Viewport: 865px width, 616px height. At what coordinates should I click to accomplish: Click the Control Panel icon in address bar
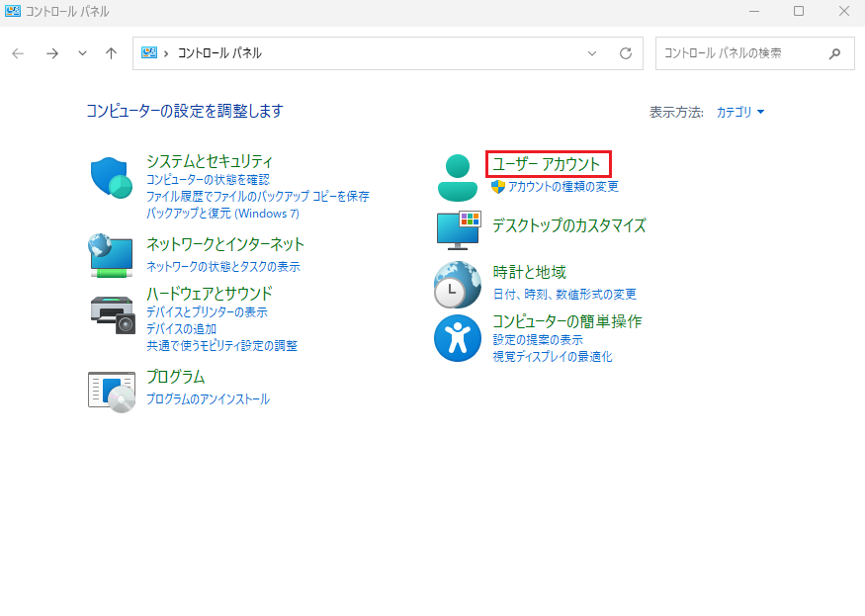tap(148, 53)
